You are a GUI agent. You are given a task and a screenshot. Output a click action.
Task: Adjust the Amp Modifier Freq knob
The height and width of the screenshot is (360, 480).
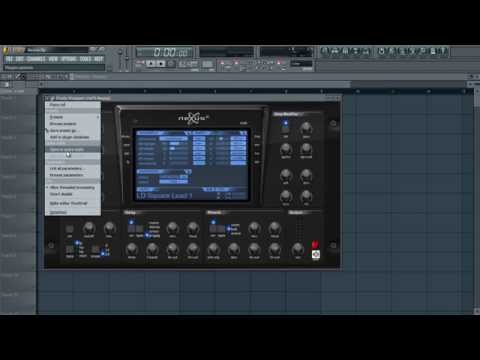click(306, 128)
